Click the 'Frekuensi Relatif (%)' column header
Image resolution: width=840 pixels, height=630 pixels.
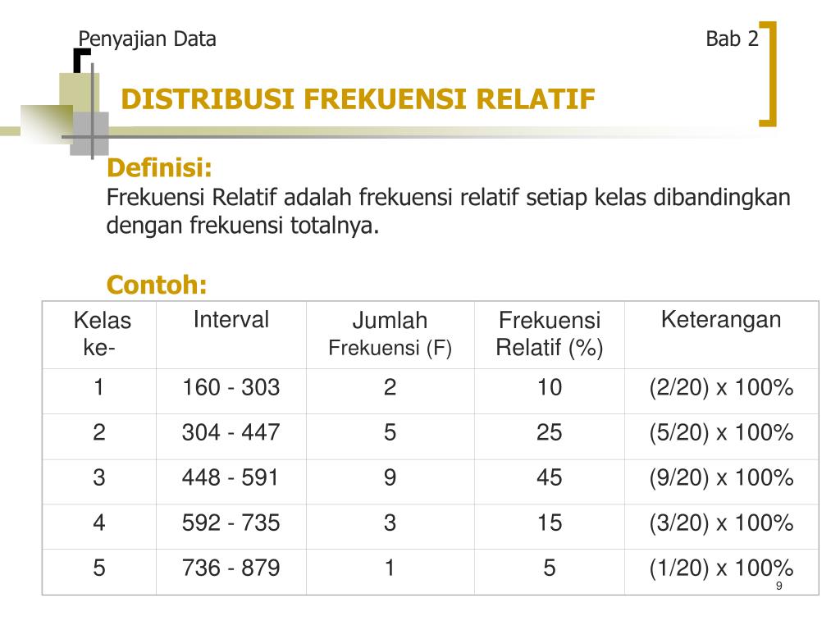click(549, 334)
